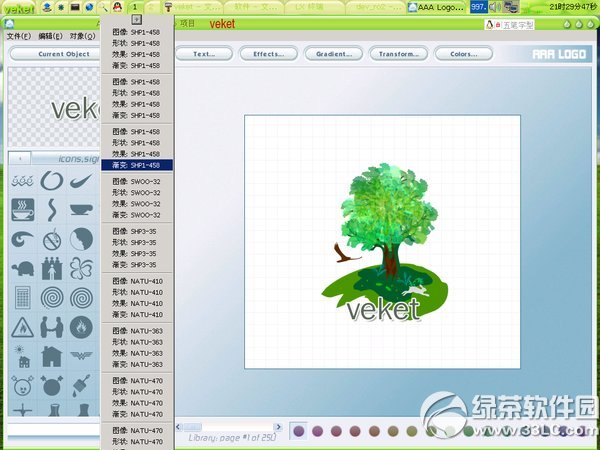Pick the vertical squiggle shape

point(52,210)
